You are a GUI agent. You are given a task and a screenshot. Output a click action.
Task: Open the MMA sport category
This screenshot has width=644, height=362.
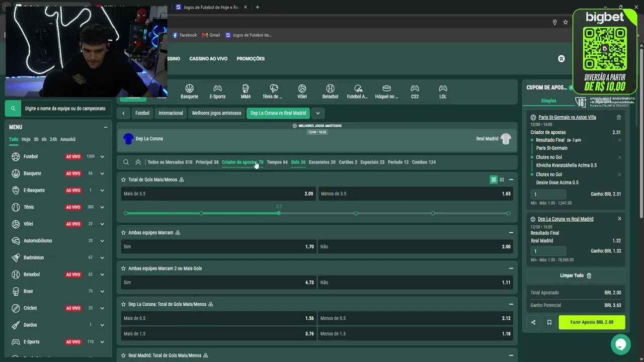[246, 92]
